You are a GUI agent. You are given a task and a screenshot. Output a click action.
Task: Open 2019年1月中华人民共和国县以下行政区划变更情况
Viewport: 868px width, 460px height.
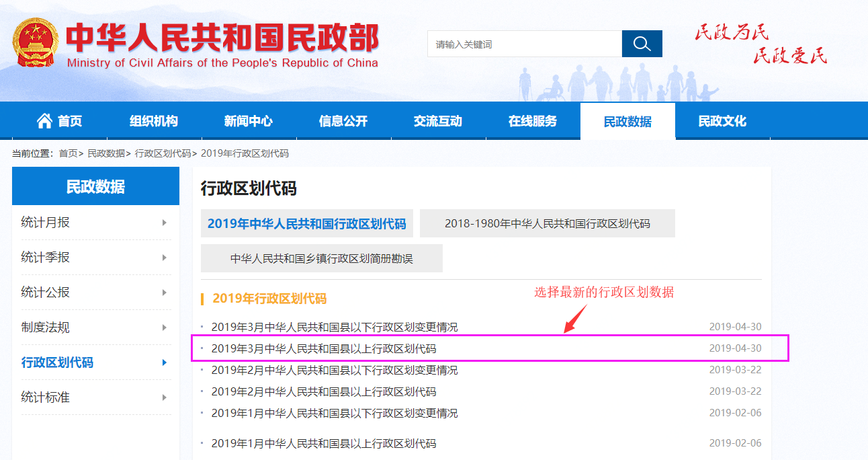coord(335,414)
